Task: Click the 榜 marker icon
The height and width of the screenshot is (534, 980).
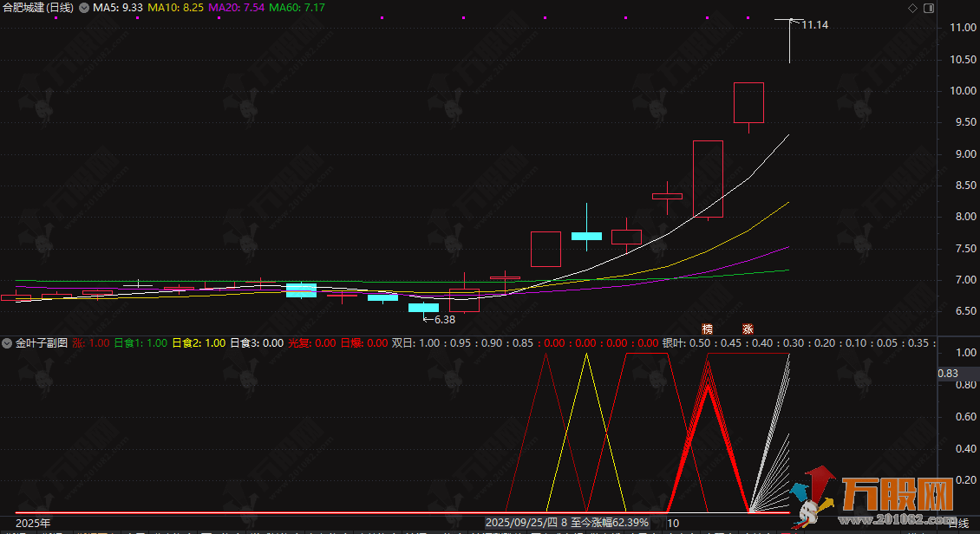Action: click(708, 329)
